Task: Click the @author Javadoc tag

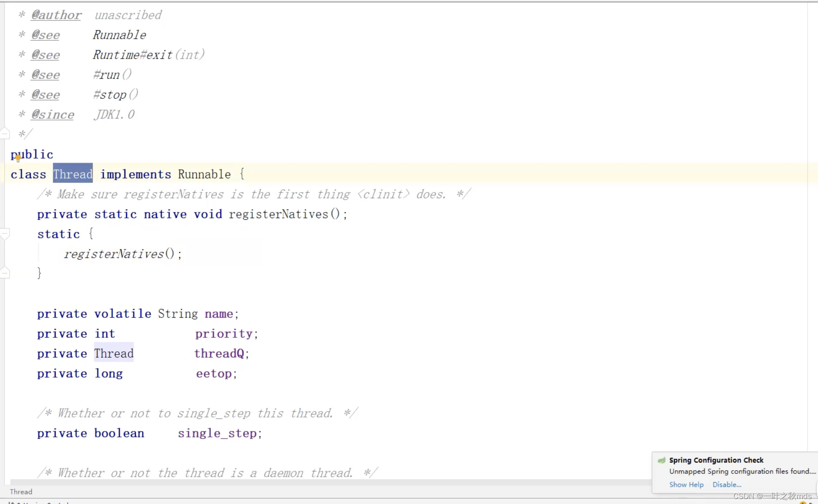Action: pyautogui.click(x=56, y=15)
